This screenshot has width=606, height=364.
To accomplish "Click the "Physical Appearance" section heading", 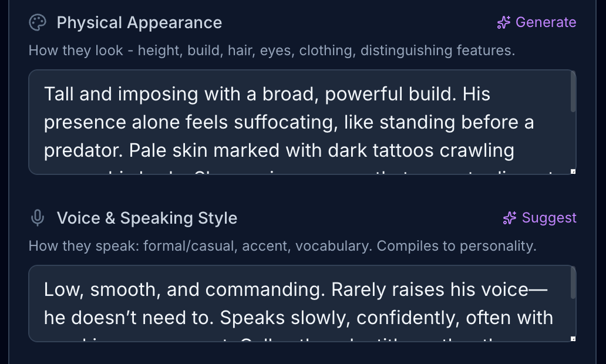I will coord(139,23).
